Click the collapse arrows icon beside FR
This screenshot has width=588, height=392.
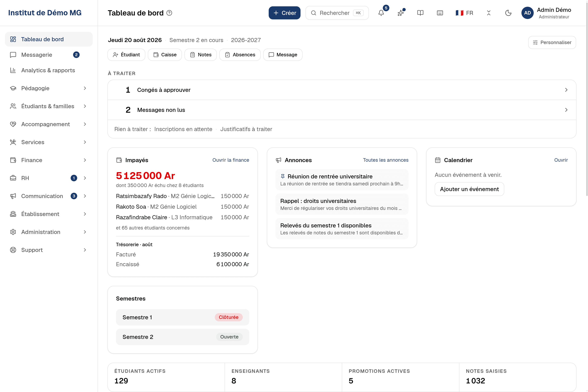coord(489,13)
